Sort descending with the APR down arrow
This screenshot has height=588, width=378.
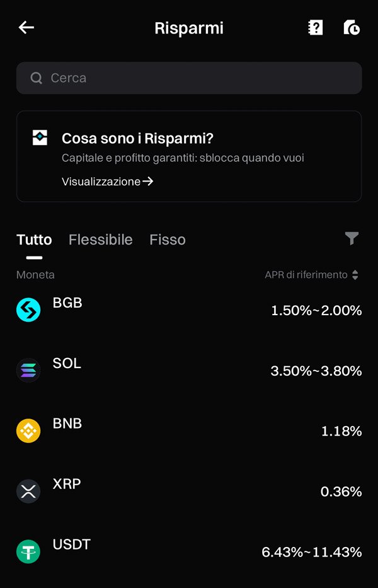tap(356, 278)
